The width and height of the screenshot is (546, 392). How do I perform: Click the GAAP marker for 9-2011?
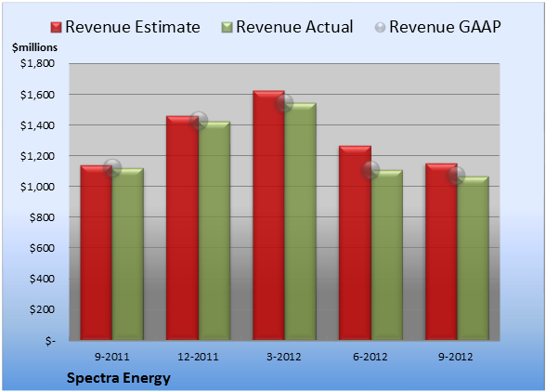(112, 168)
